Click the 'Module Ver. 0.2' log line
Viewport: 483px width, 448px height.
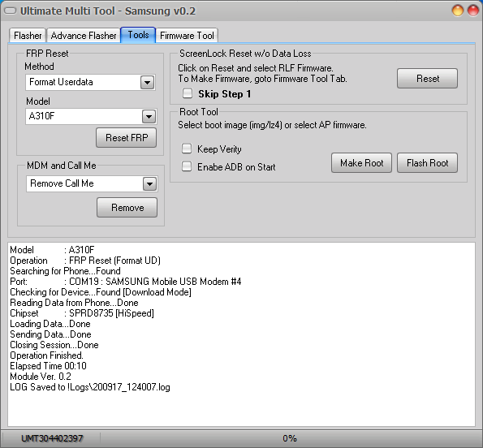[x=41, y=377]
